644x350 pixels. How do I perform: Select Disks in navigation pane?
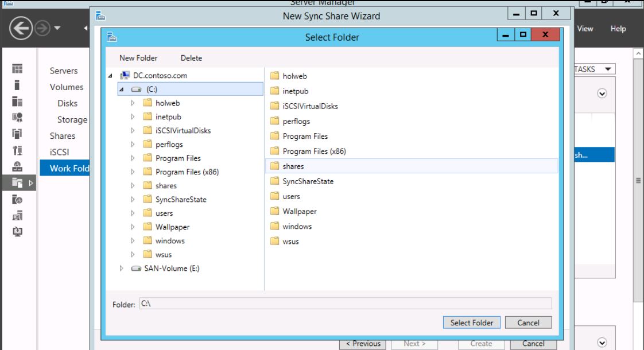pyautogui.click(x=67, y=103)
